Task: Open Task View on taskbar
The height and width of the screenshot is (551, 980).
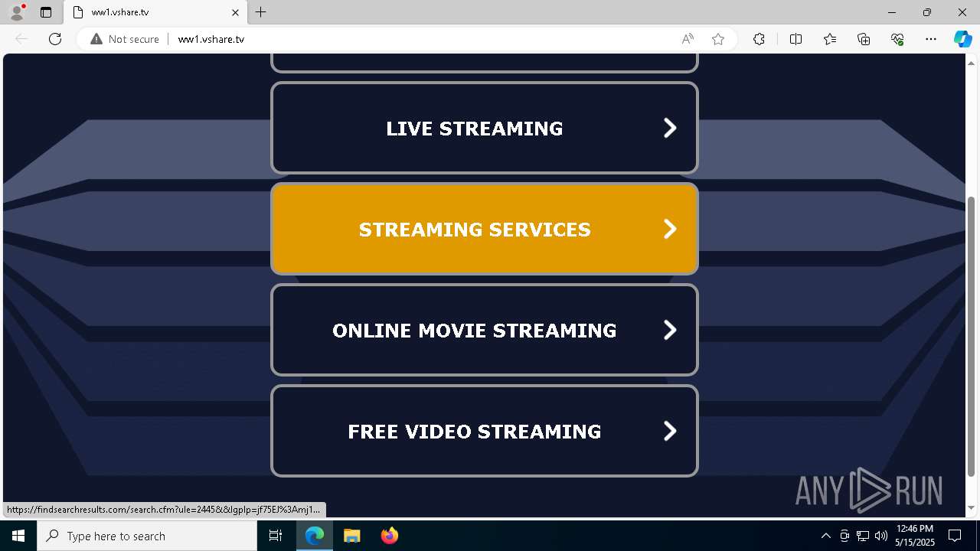Action: coord(276,536)
